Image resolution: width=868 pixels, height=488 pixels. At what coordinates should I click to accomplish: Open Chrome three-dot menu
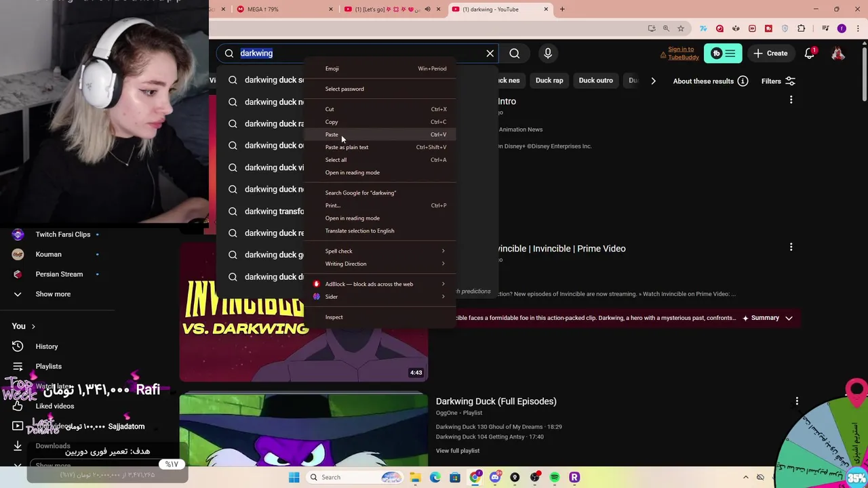(857, 28)
